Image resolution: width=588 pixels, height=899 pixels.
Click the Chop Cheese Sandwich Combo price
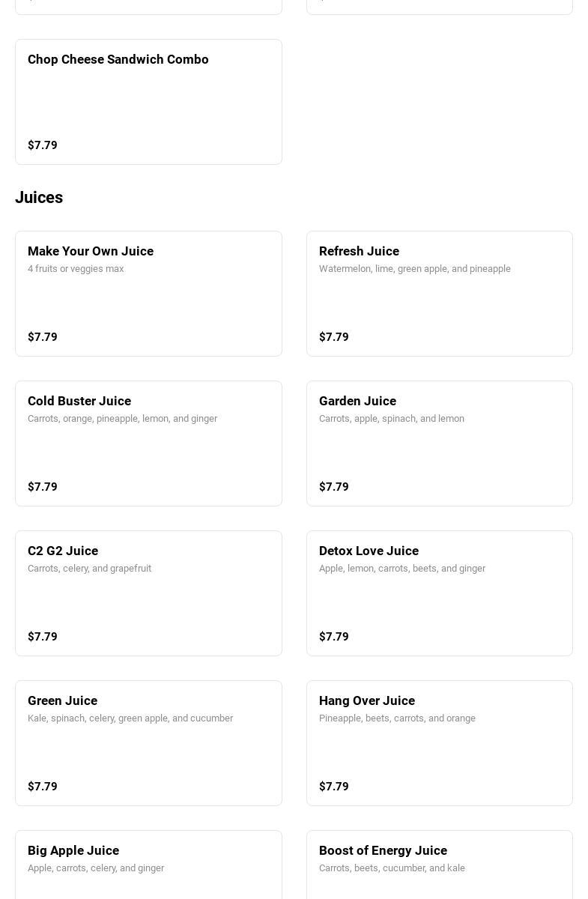point(43,145)
